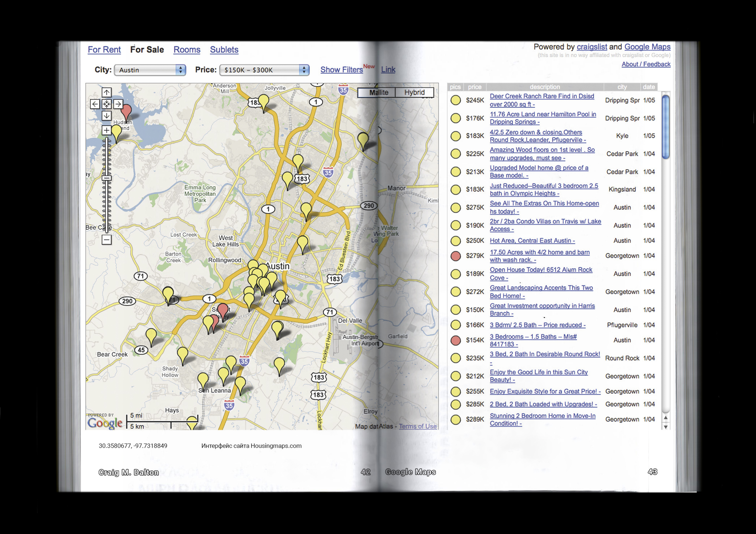Zoom out with the minus button

coord(106,239)
